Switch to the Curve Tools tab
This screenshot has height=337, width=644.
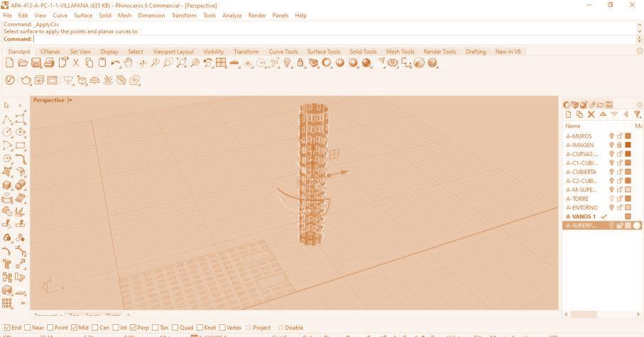click(x=283, y=52)
